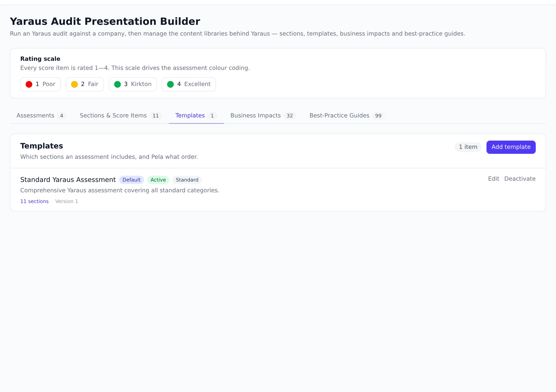Click the Rating scale heading

[x=40, y=59]
